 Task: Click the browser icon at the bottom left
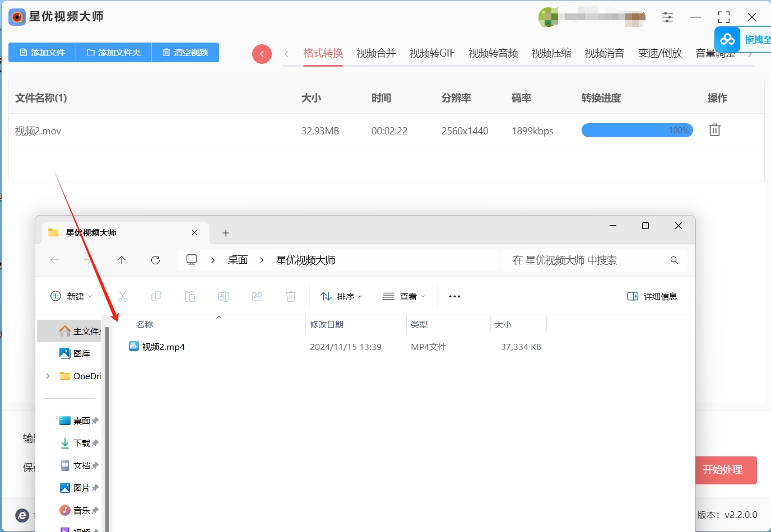pyautogui.click(x=22, y=515)
